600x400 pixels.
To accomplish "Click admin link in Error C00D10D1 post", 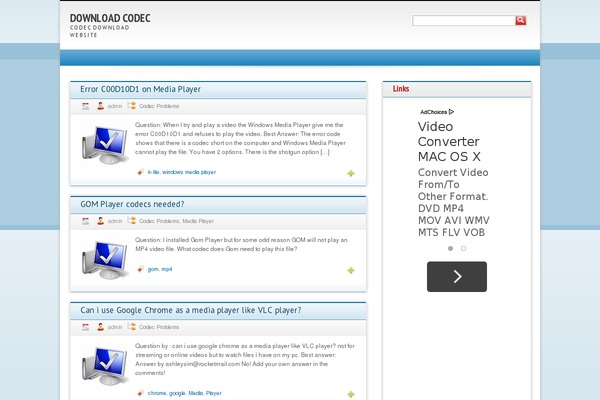I will [x=115, y=106].
